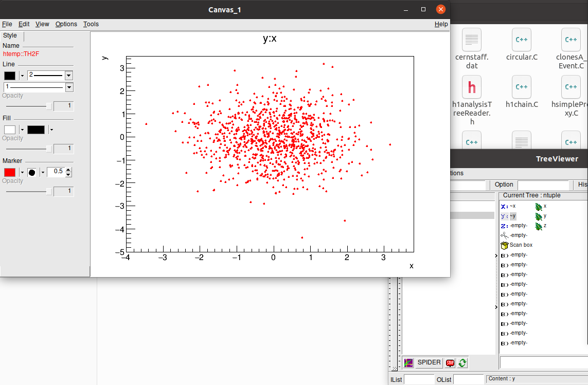Click the SPIDER button
Viewport: 588px width, 385px height.
pos(429,362)
